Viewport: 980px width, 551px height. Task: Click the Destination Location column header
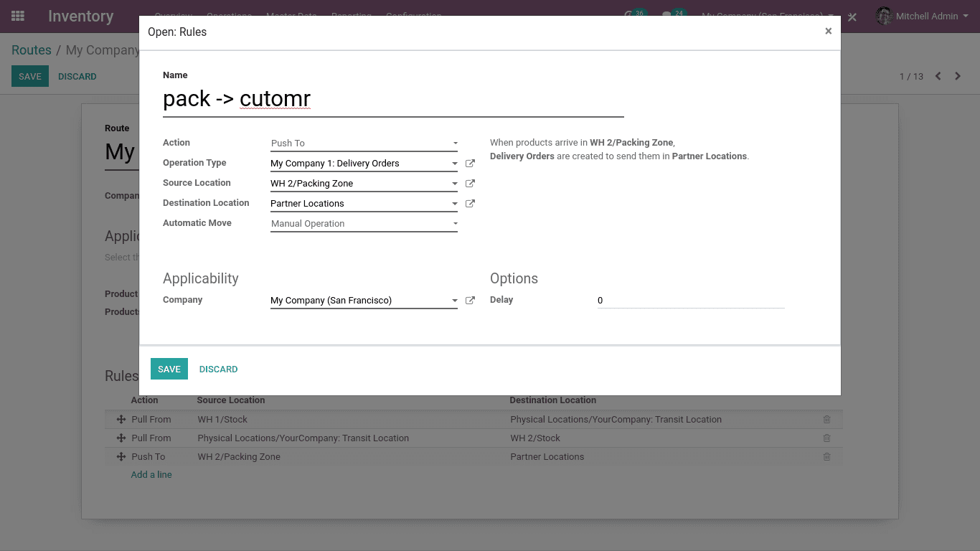553,400
